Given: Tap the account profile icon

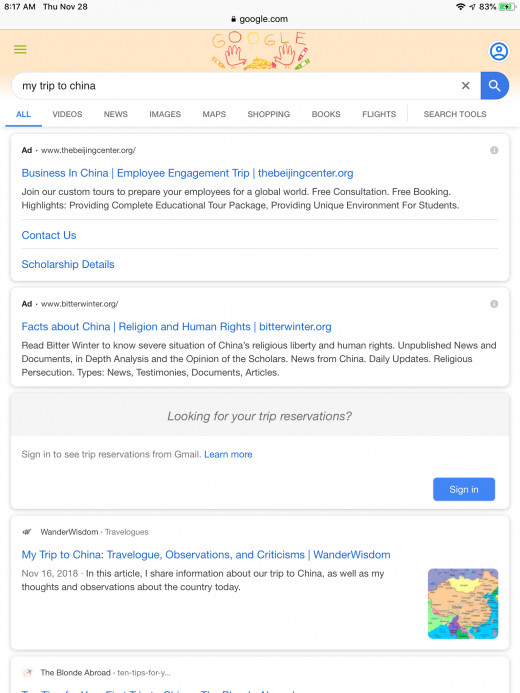Looking at the screenshot, I should pos(499,51).
